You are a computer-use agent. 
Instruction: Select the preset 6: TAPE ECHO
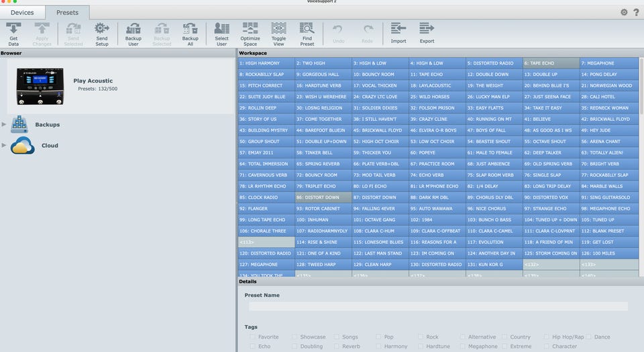pos(551,63)
